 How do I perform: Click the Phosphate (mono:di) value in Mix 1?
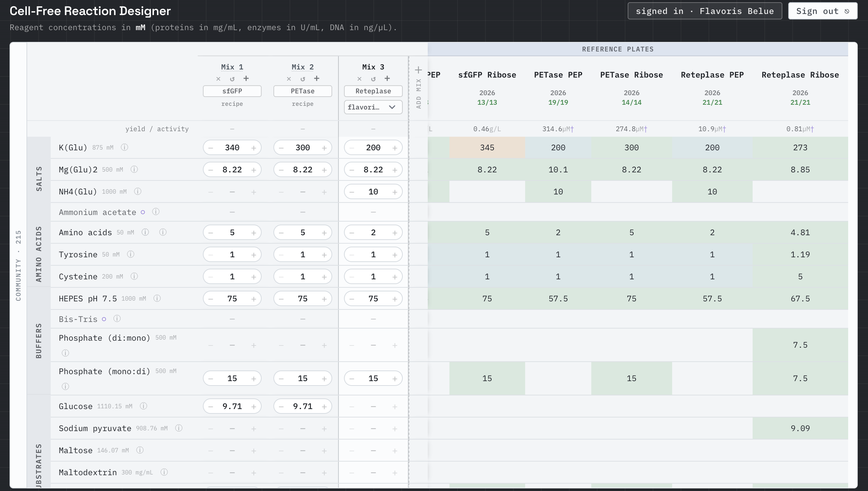coord(232,378)
